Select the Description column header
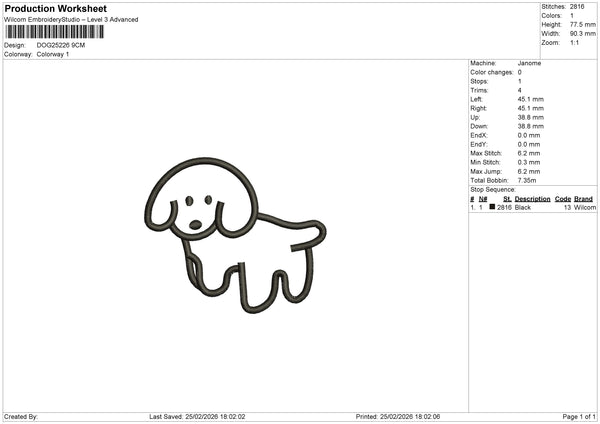Image resolution: width=600 pixels, height=424 pixels. pyautogui.click(x=532, y=199)
